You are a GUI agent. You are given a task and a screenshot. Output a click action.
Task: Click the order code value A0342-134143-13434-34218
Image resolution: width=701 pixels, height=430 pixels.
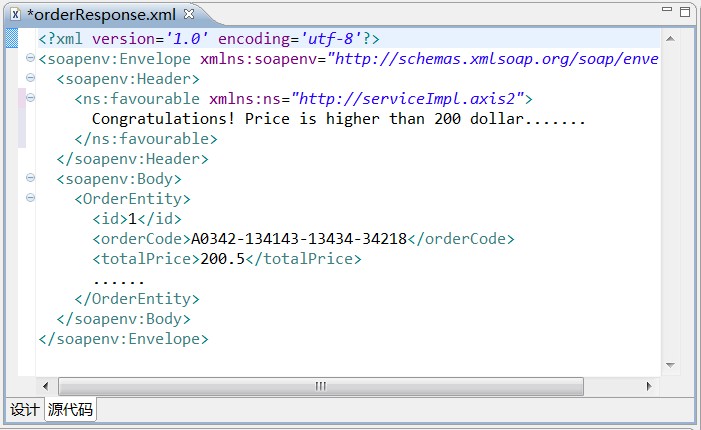tap(299, 239)
